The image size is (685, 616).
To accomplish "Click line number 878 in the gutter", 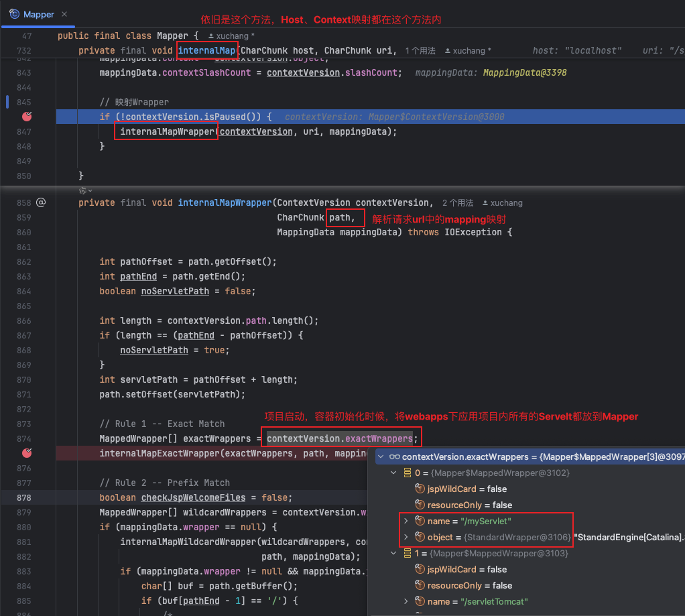I will [24, 497].
